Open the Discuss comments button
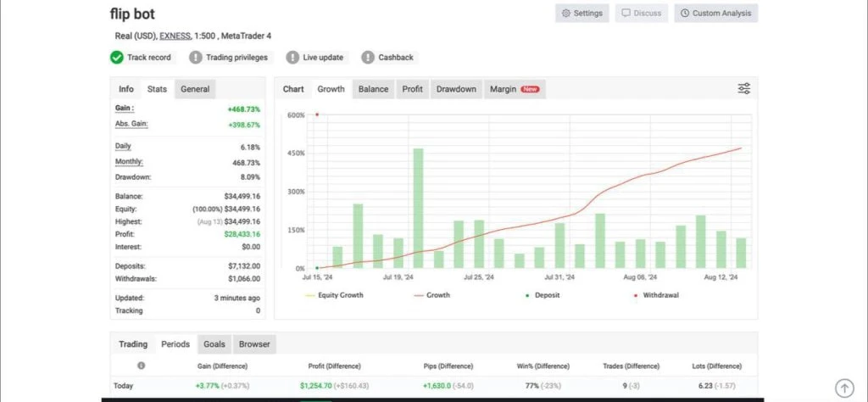 (640, 14)
